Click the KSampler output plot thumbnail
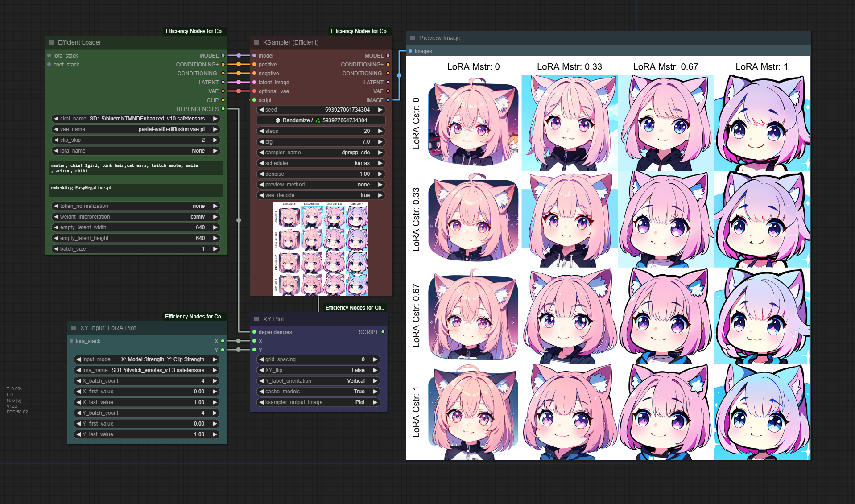Image resolution: width=855 pixels, height=504 pixels. click(321, 249)
